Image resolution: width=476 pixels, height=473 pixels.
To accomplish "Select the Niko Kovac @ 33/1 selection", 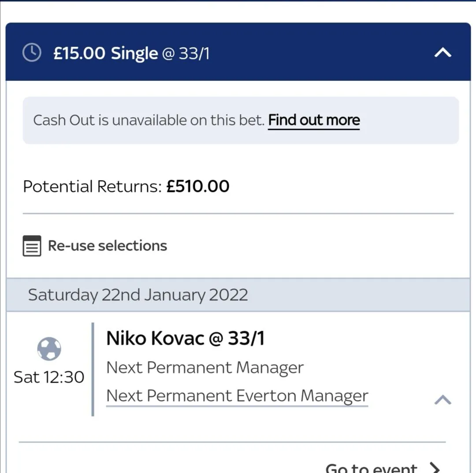I will click(x=186, y=339).
